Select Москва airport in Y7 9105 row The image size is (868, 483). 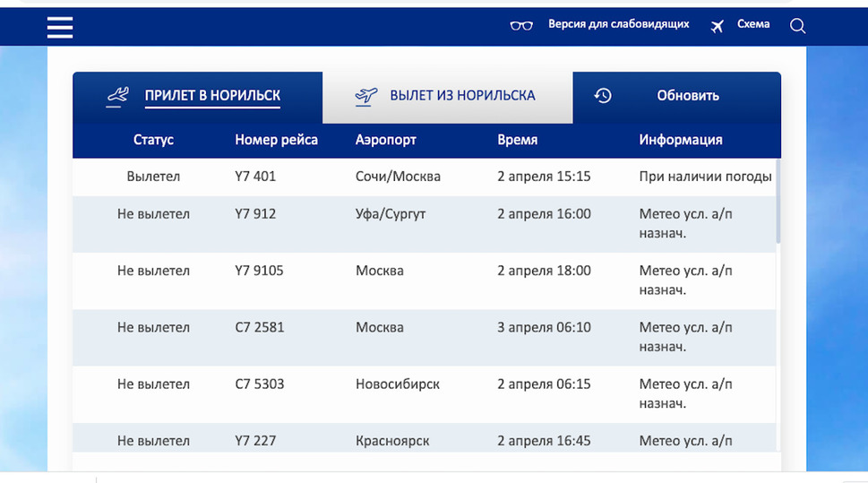(x=379, y=271)
